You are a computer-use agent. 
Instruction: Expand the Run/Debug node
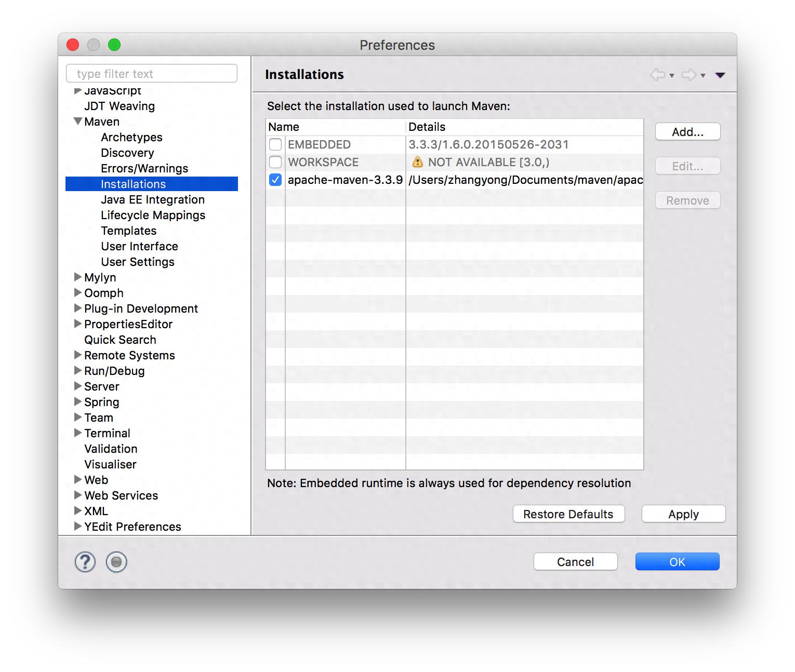point(78,370)
